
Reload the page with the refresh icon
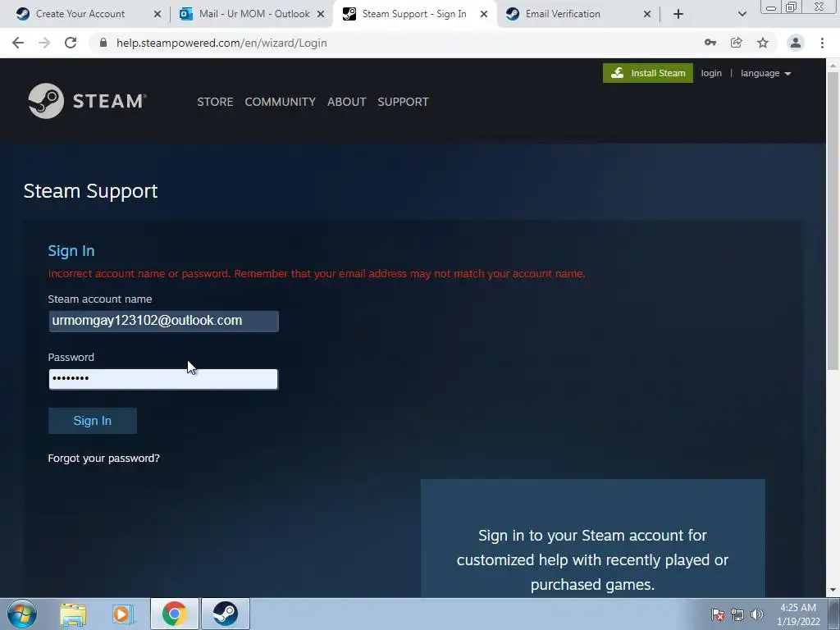point(71,43)
